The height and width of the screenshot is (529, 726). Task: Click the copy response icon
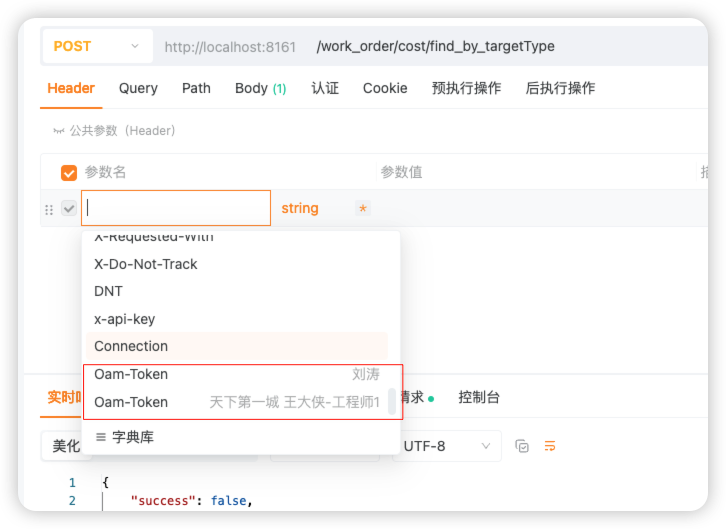click(522, 446)
